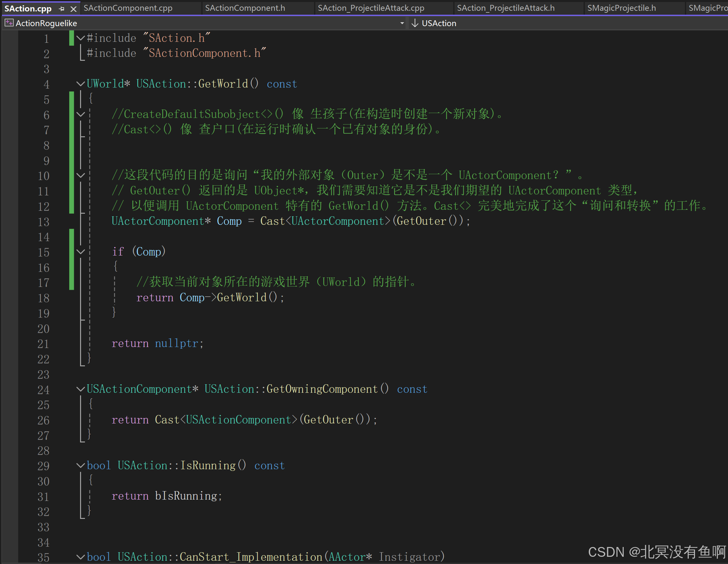Switch to SActionComponent.h tab
This screenshot has width=728, height=564.
pyautogui.click(x=245, y=8)
